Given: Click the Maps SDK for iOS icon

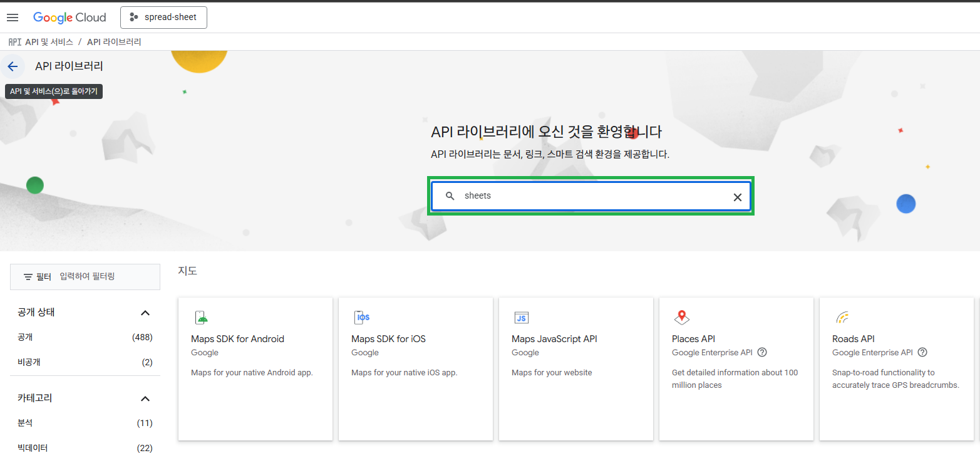Looking at the screenshot, I should 362,317.
